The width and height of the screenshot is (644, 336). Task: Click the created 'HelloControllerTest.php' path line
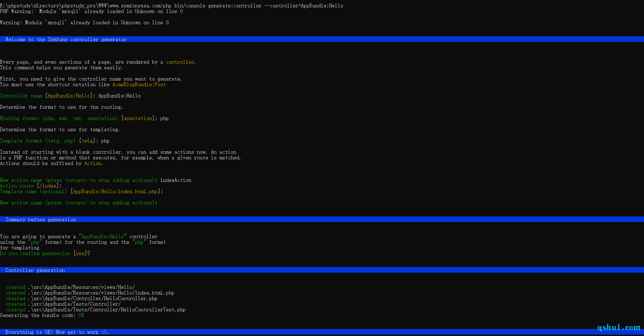point(96,310)
